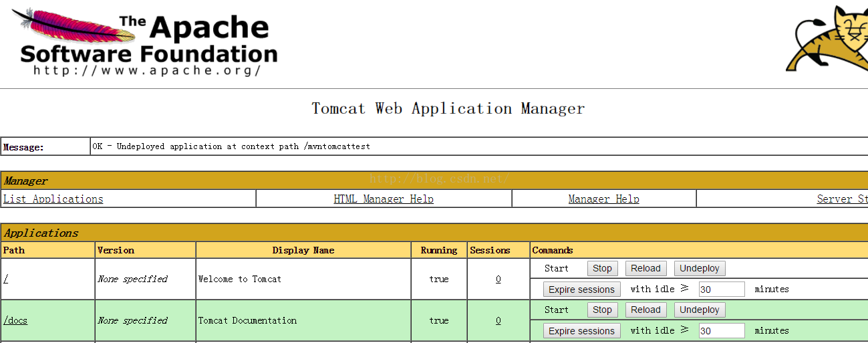Open HTML Manager Help link
Viewport: 868px width, 343px height.
tap(384, 199)
